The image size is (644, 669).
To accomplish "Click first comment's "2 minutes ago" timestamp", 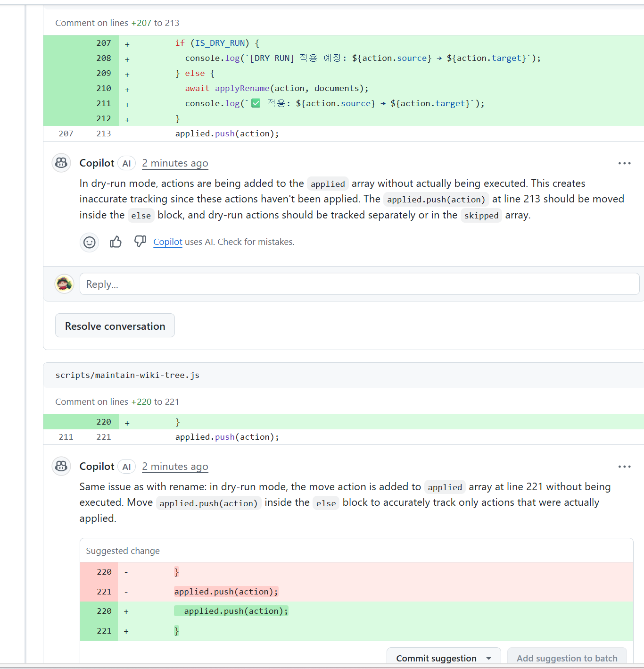I will 175,163.
